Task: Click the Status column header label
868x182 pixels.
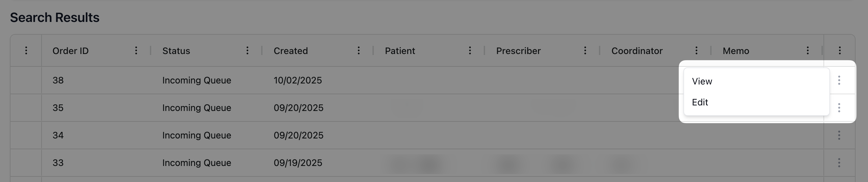Action: (x=176, y=51)
